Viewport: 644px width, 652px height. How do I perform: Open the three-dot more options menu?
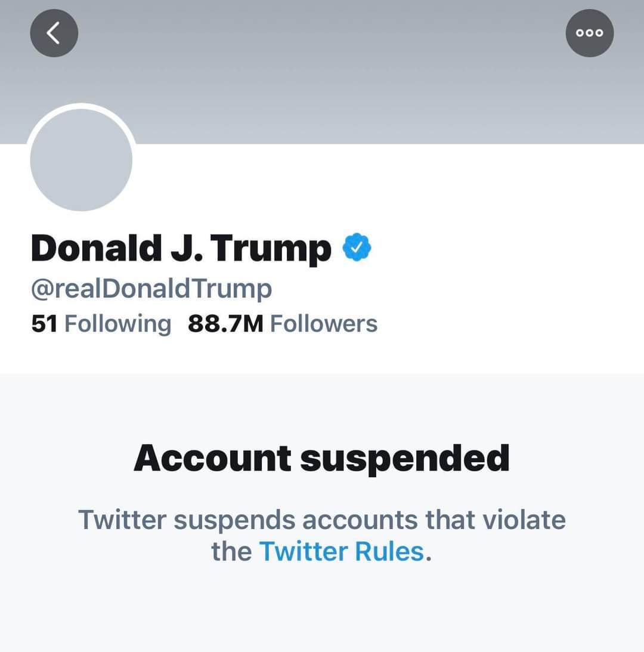[589, 33]
